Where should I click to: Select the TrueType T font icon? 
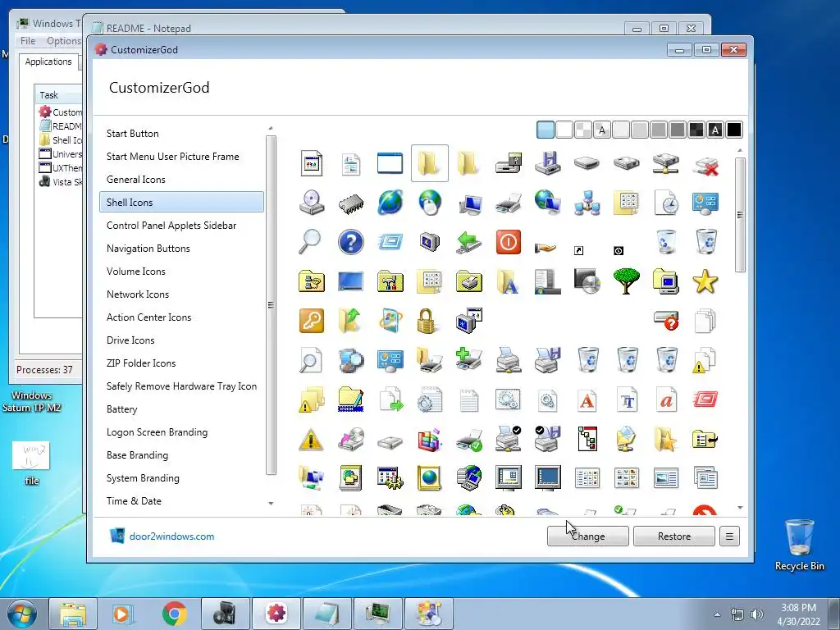tap(627, 399)
